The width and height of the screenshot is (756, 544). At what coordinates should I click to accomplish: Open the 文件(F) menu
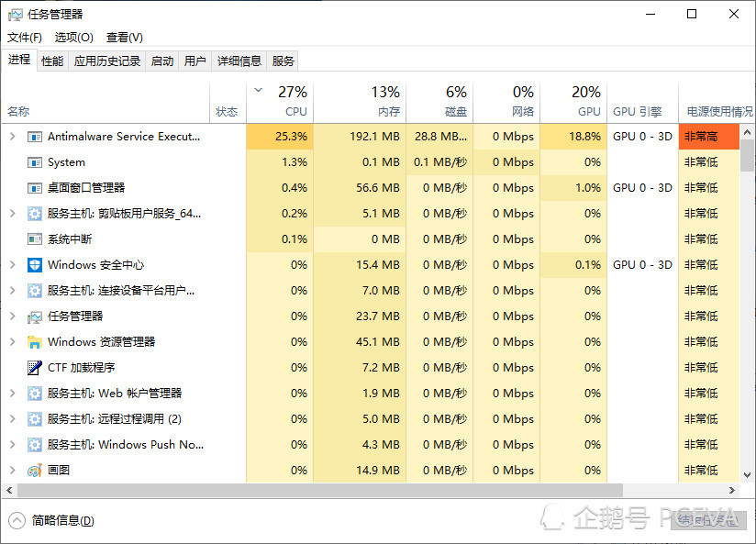click(x=25, y=37)
